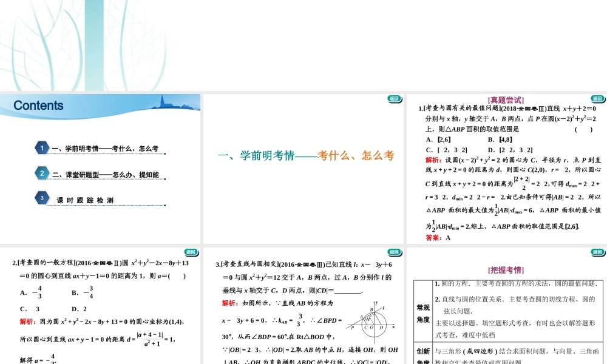Click 返回 on the 学前明考情 title slide
Screen dimensions: 607x364
pos(394,98)
